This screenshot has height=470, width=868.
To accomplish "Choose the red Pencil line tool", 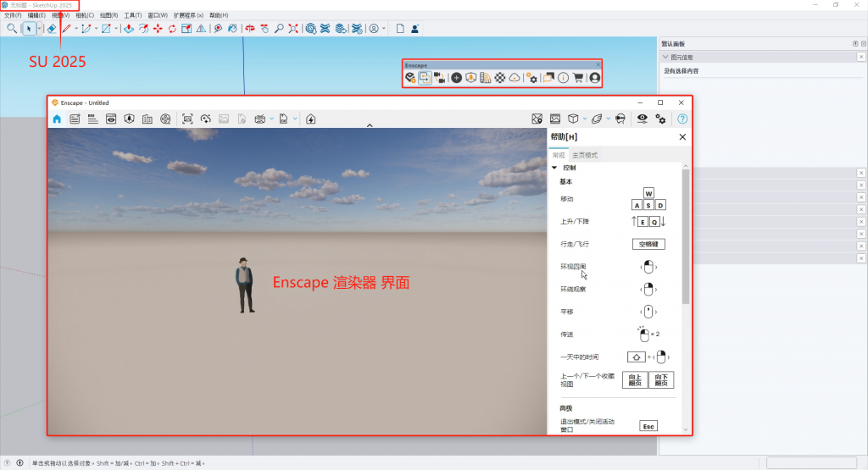I will click(66, 29).
